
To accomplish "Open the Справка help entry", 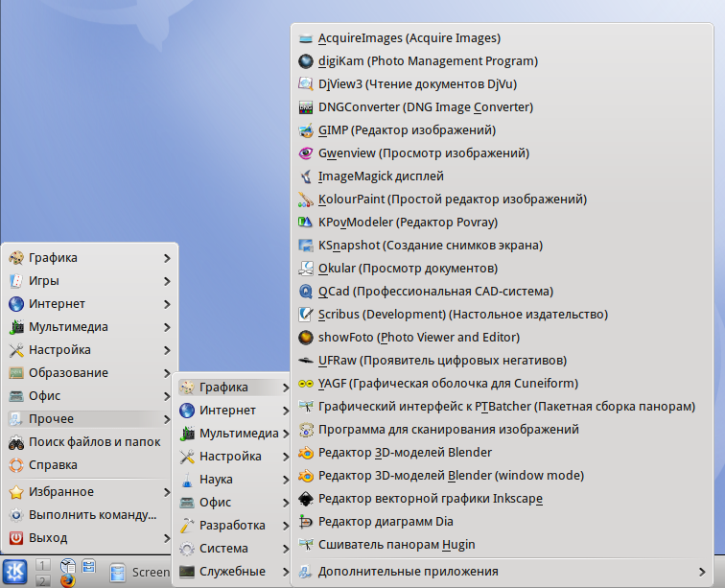I will [90, 465].
